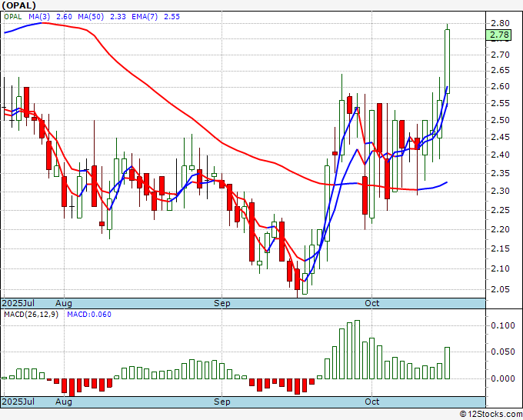Click the 2.30 price axis label
The image size is (523, 420).
click(x=501, y=191)
